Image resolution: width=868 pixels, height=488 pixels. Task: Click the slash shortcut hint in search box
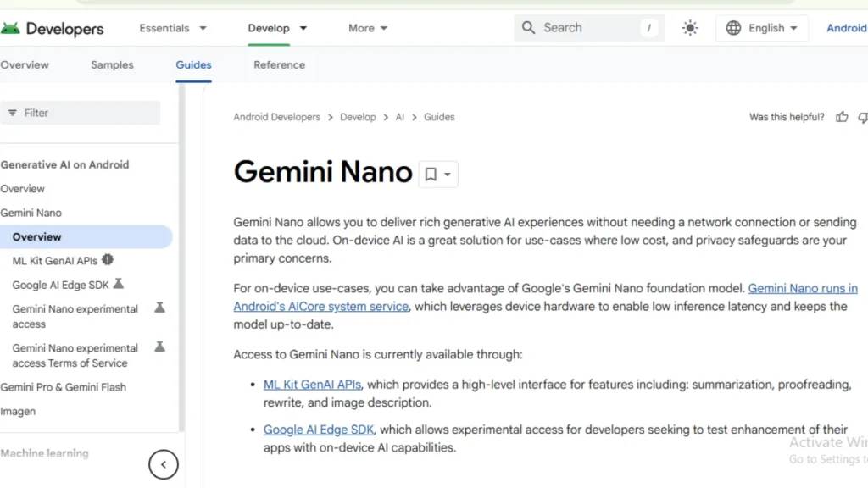(648, 28)
